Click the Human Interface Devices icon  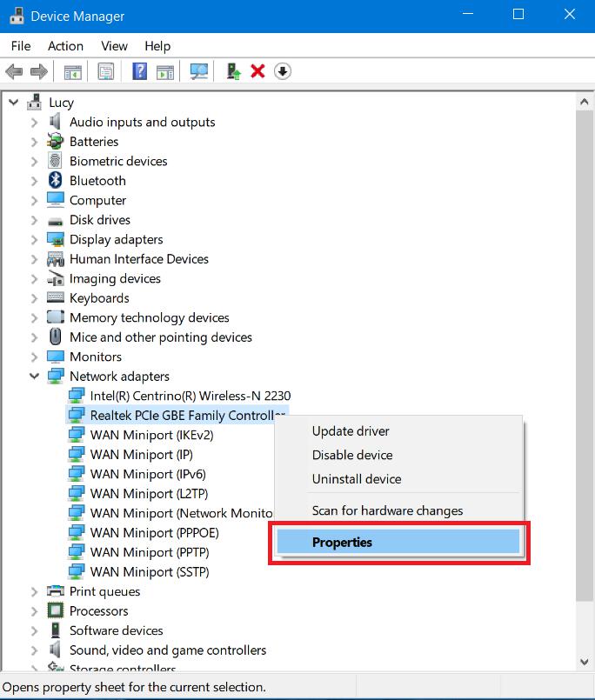click(56, 259)
